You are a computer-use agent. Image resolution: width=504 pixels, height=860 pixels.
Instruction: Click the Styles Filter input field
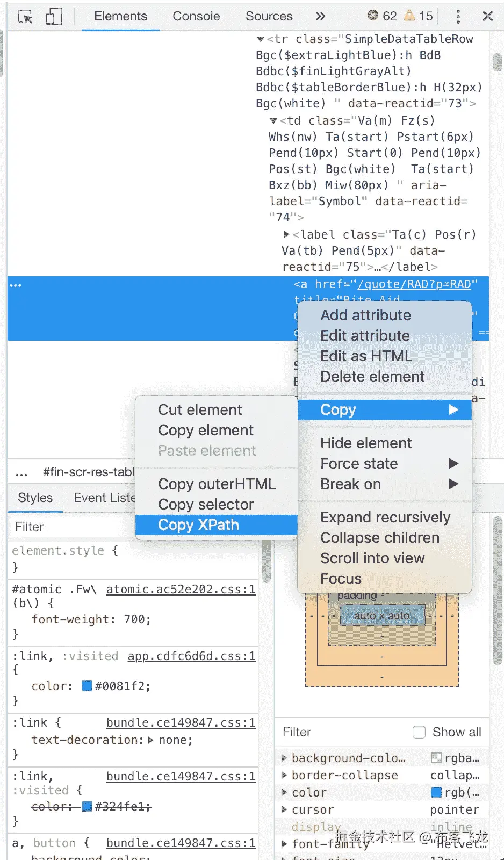70,527
